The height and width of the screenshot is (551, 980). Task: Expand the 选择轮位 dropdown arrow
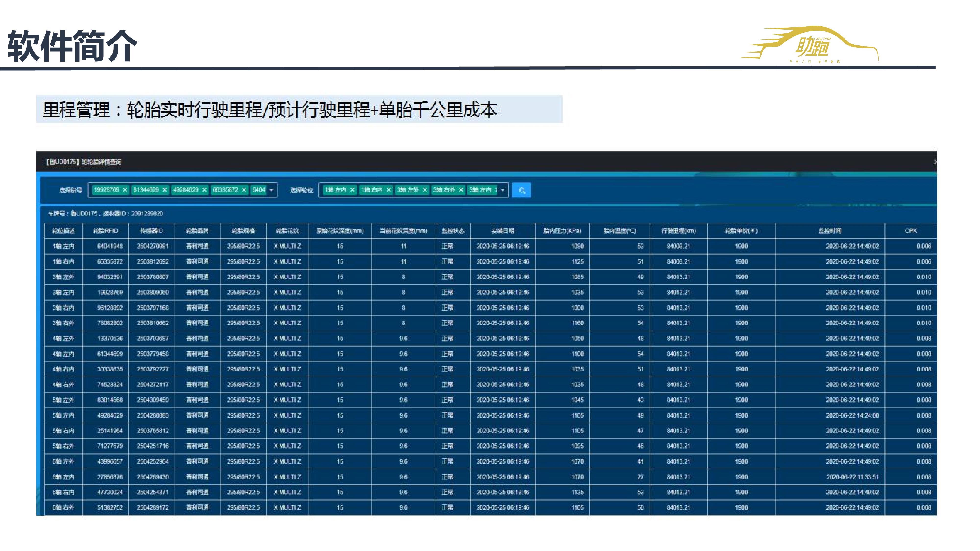tap(502, 190)
